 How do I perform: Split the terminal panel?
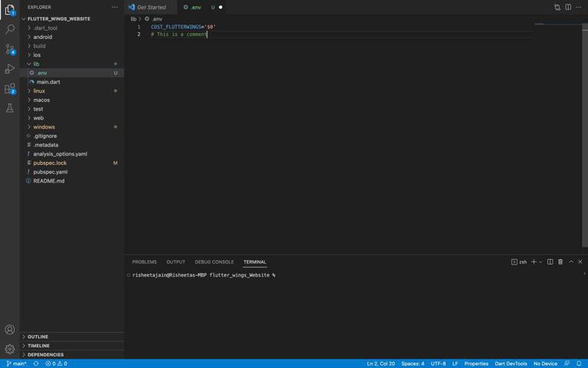[x=550, y=261]
